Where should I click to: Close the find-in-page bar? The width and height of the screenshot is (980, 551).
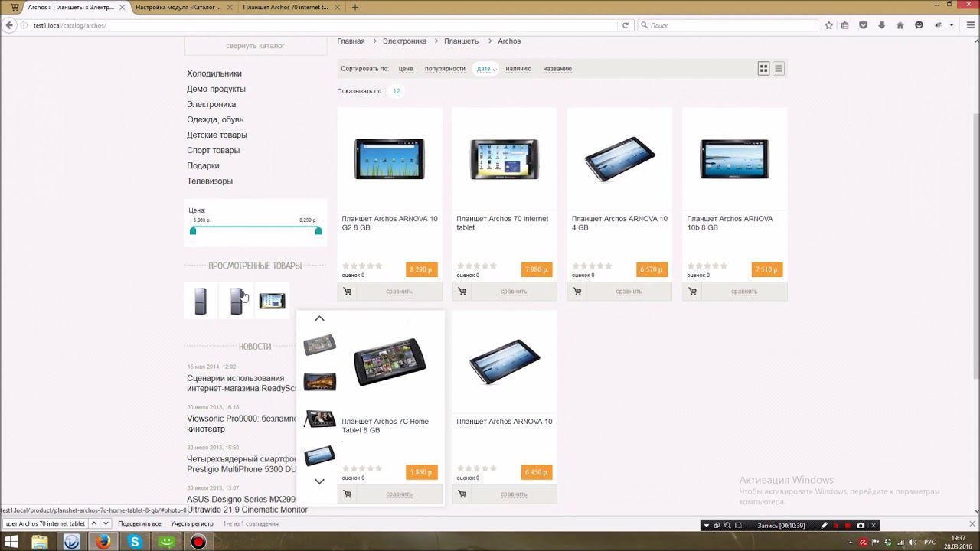pyautogui.click(x=973, y=523)
